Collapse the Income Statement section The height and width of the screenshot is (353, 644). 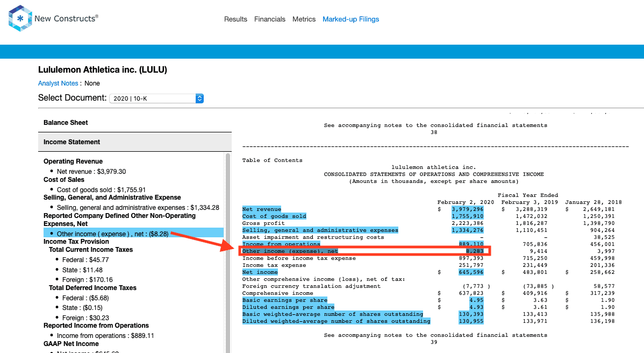pos(135,142)
